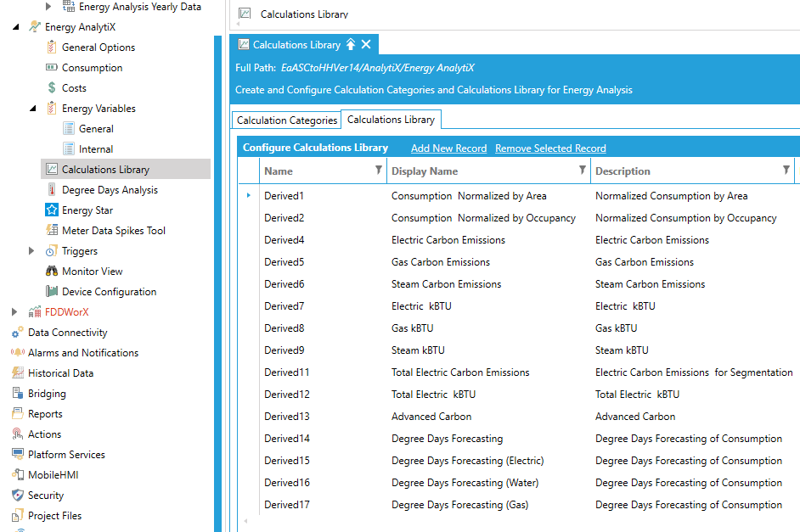
Task: Collapse the Energy Variables tree node
Action: tap(32, 109)
